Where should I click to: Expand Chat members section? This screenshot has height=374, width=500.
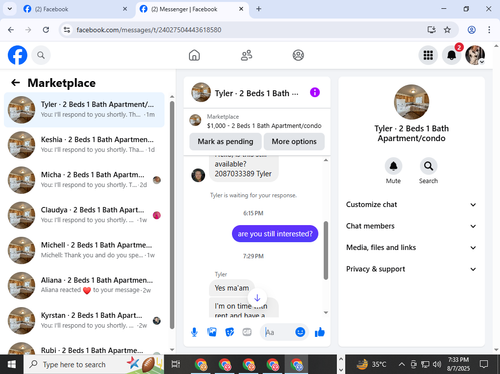[411, 226]
